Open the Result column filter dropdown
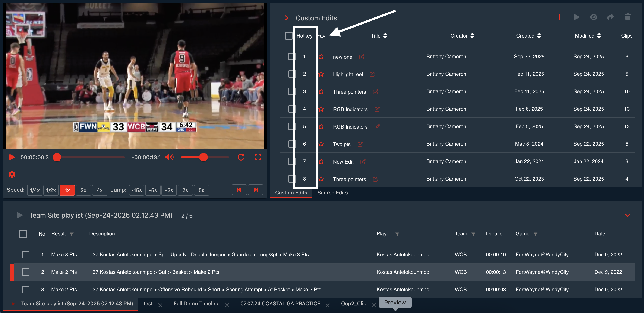Screen dimensions: 644x313 pyautogui.click(x=72, y=234)
